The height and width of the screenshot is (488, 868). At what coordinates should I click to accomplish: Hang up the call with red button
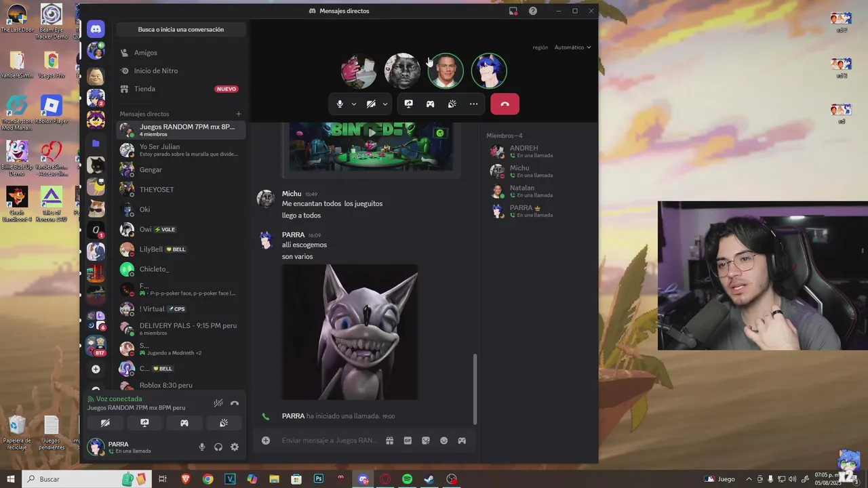(505, 104)
